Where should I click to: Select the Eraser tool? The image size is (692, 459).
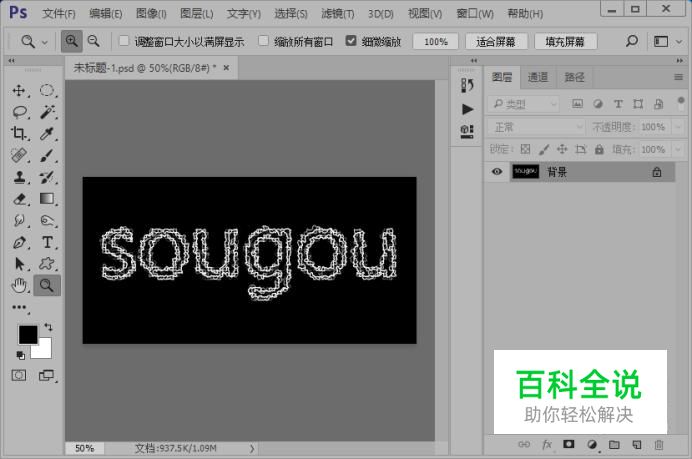point(19,199)
